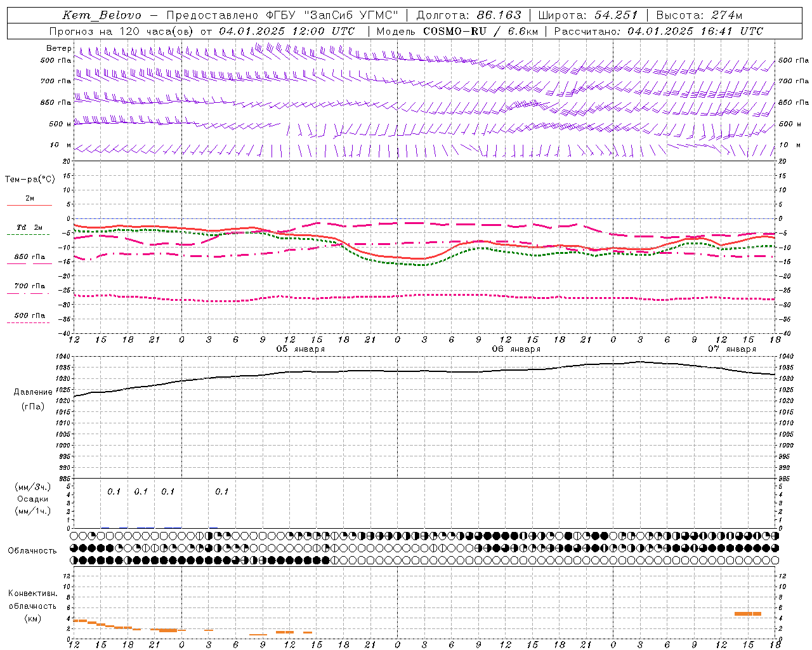The height and width of the screenshot is (650, 812).
Task: Click the (мм/1ч.) precipitation unit label
Action: pyautogui.click(x=33, y=510)
